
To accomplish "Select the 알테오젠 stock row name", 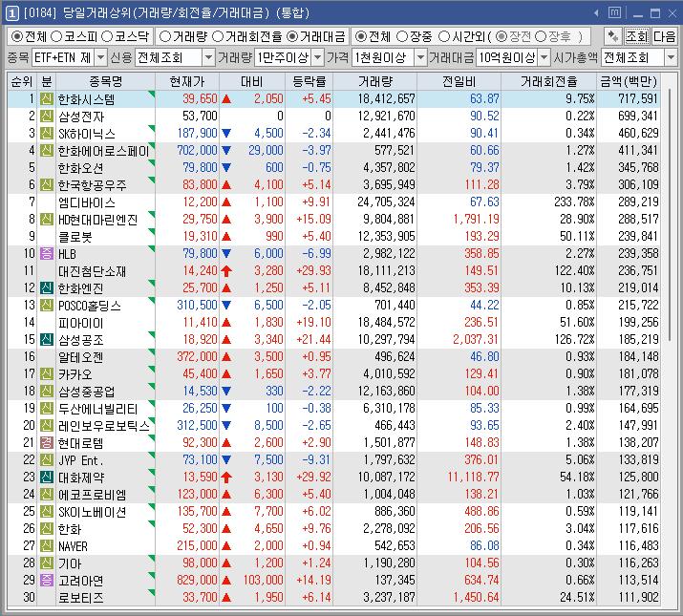I will point(80,357).
